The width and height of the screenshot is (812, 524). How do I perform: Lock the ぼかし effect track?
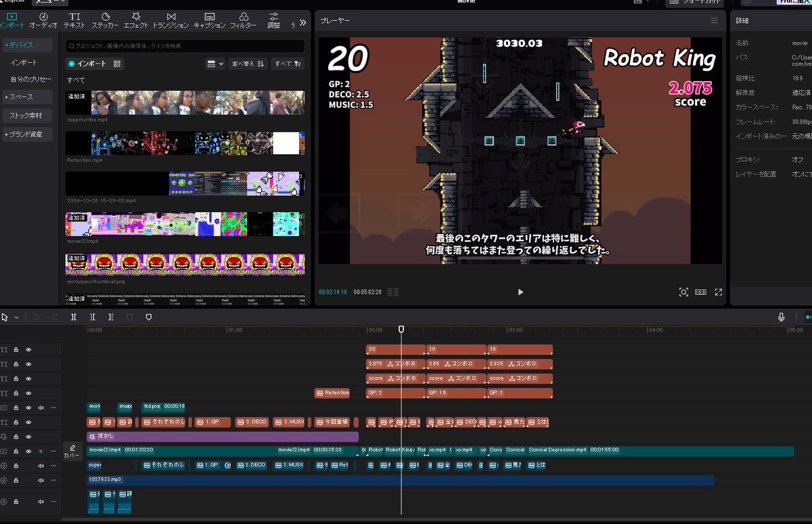click(x=16, y=437)
